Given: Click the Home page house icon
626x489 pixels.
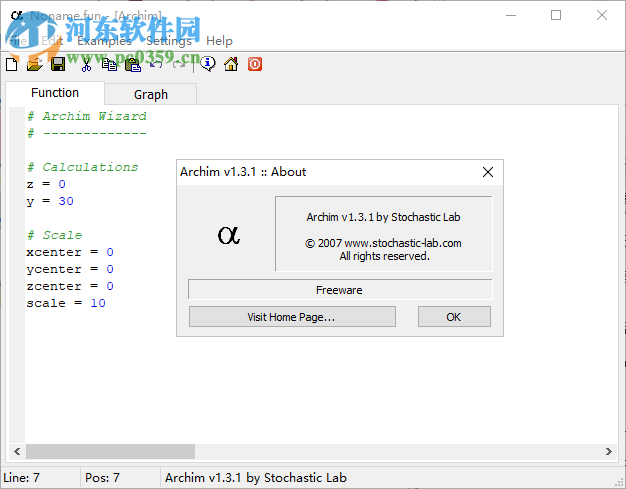Looking at the screenshot, I should (231, 64).
